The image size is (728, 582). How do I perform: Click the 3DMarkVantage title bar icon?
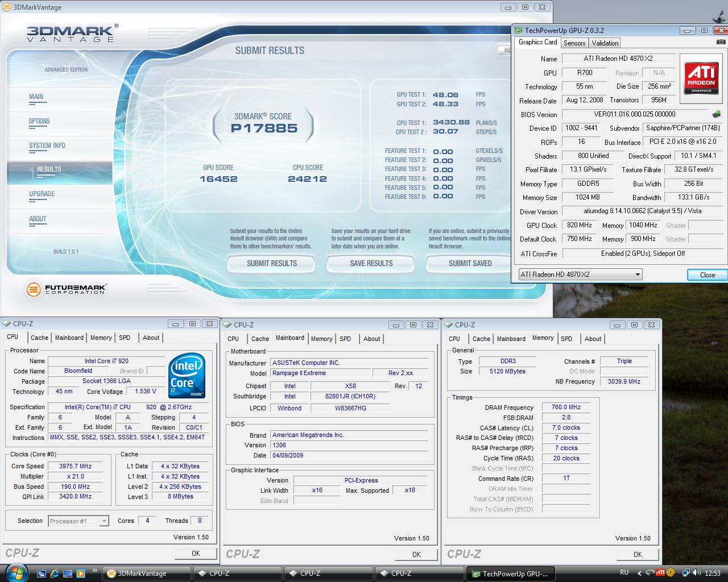[x=6, y=7]
